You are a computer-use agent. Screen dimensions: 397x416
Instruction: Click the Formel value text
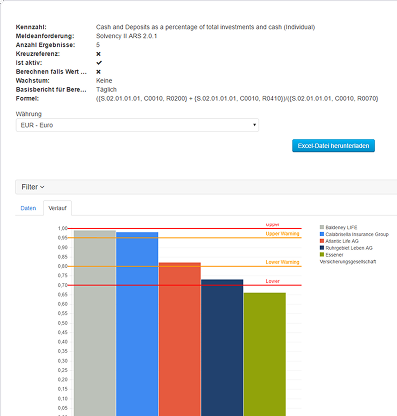[x=237, y=98]
